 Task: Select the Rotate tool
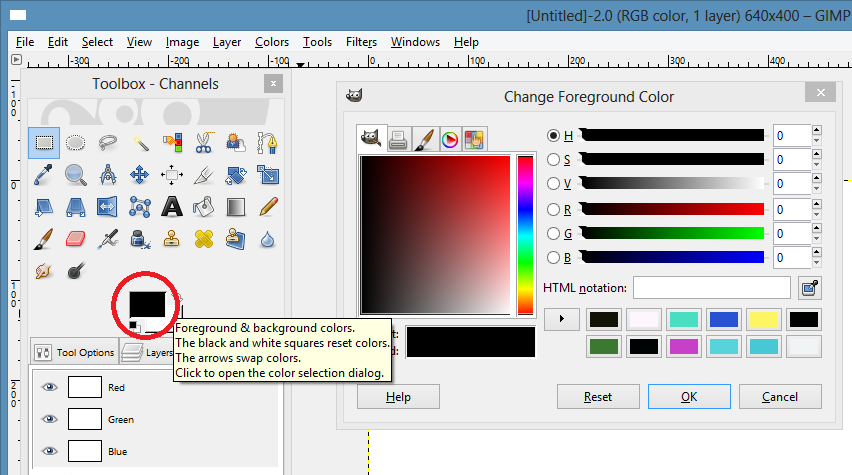236,175
